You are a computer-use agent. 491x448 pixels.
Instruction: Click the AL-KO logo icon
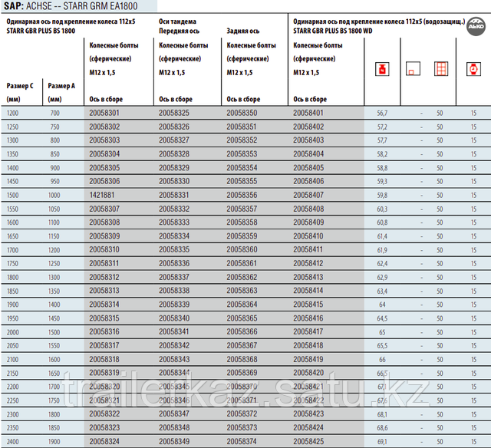pyautogui.click(x=476, y=26)
